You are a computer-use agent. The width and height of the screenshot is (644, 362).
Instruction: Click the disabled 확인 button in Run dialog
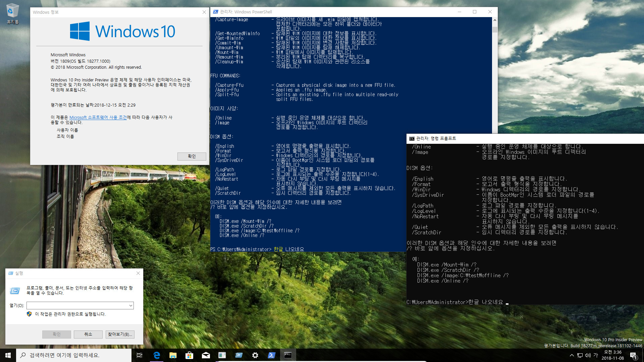(57, 335)
